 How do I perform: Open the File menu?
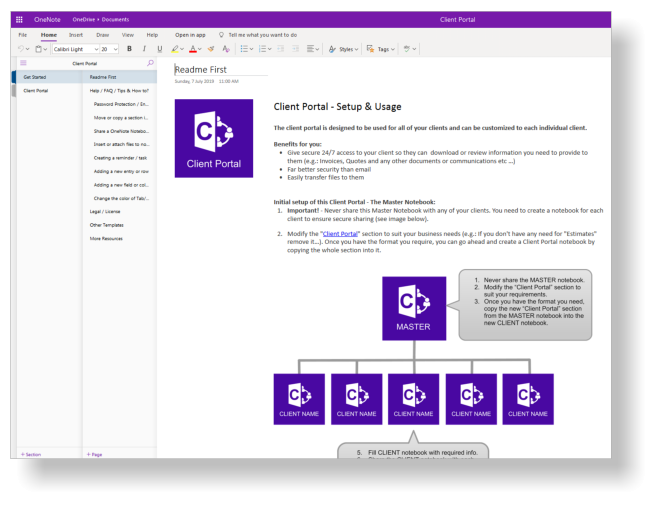[23, 35]
